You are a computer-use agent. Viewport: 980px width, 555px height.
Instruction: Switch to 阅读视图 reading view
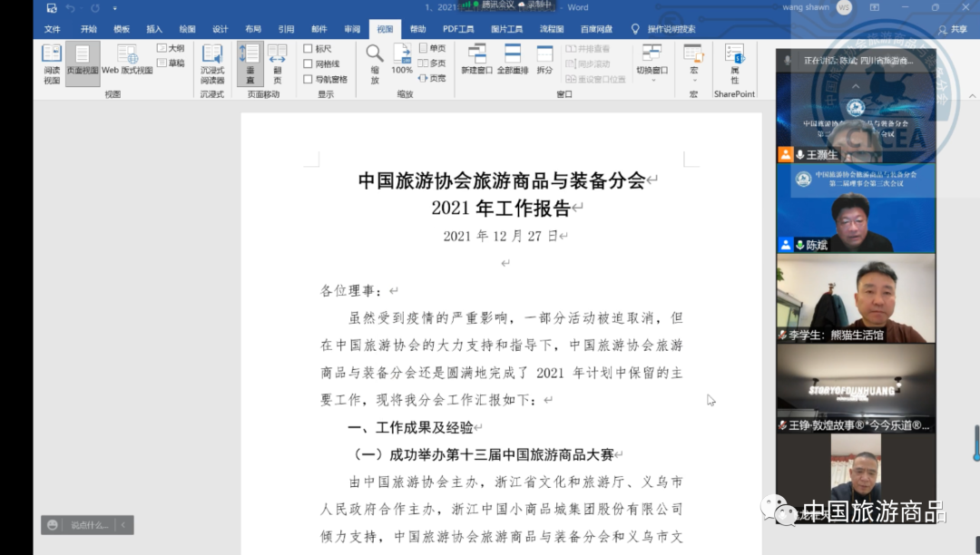pyautogui.click(x=52, y=63)
